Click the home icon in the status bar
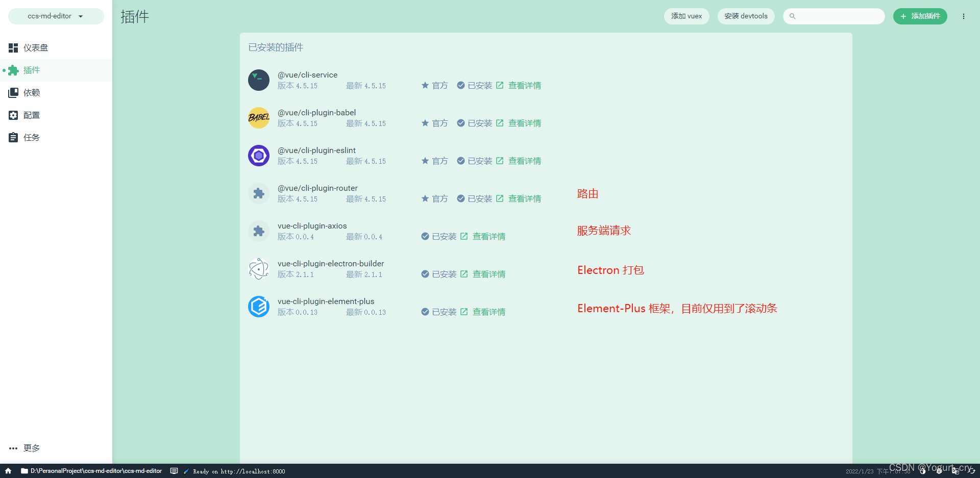The width and height of the screenshot is (980, 478). coord(8,471)
